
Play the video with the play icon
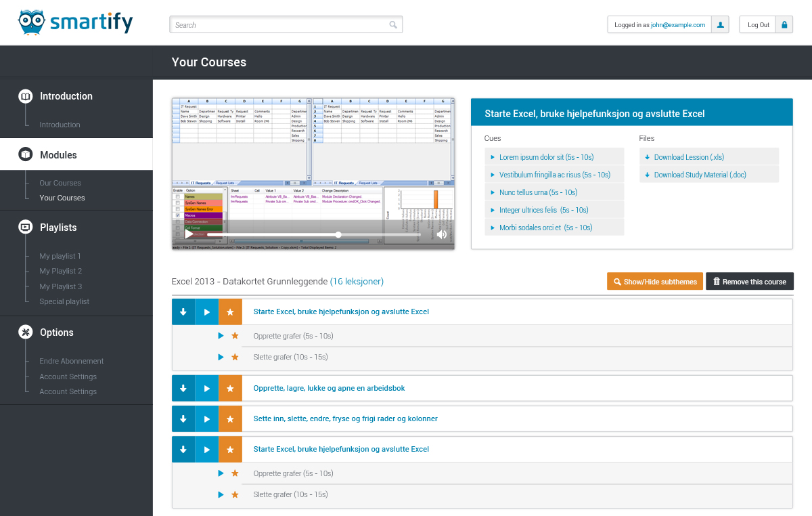click(189, 234)
